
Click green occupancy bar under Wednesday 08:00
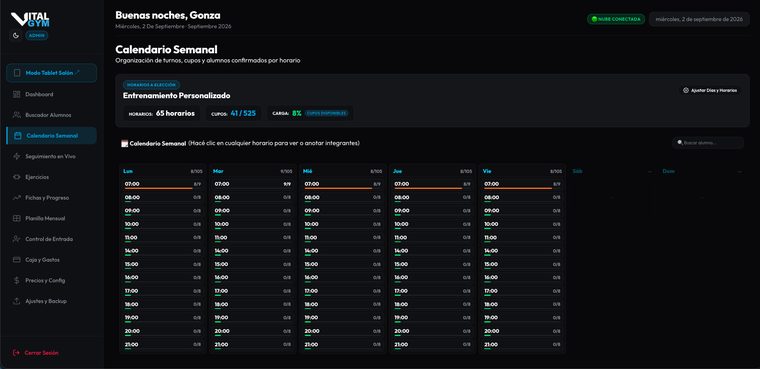click(308, 202)
